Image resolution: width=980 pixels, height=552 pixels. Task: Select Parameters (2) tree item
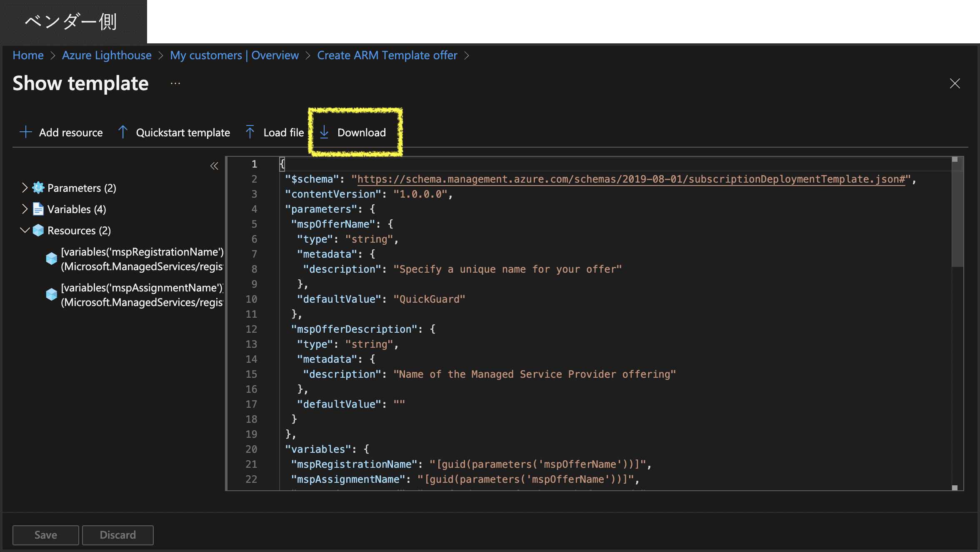(82, 188)
